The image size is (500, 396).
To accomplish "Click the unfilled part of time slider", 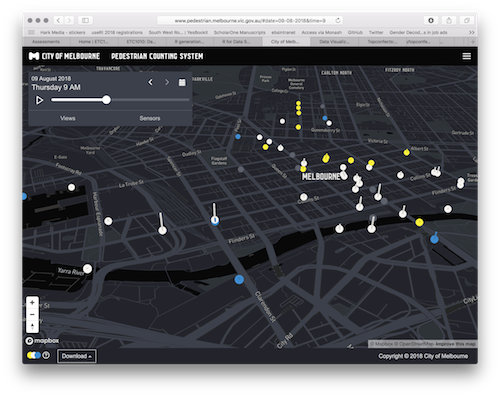I will click(x=150, y=100).
